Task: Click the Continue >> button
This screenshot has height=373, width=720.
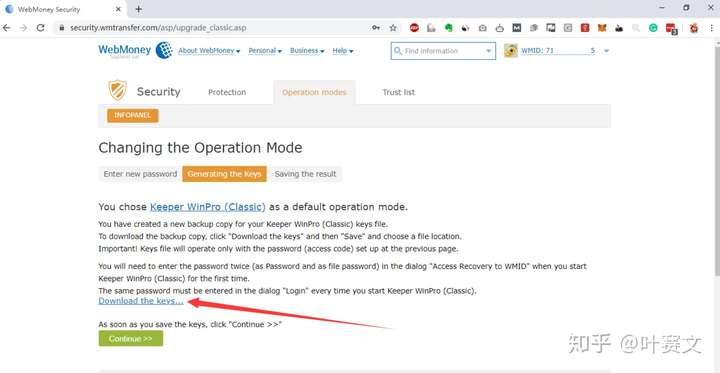Action: click(130, 339)
